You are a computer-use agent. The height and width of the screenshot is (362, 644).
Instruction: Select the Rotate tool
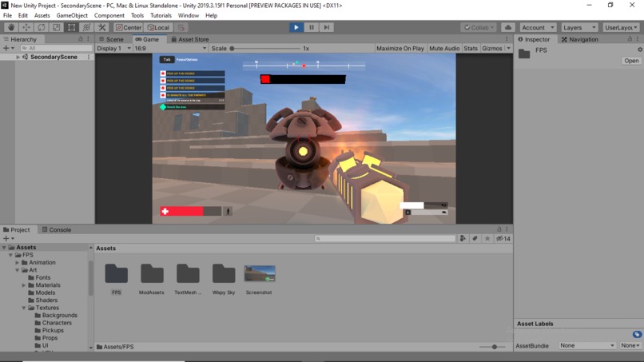pyautogui.click(x=42, y=27)
